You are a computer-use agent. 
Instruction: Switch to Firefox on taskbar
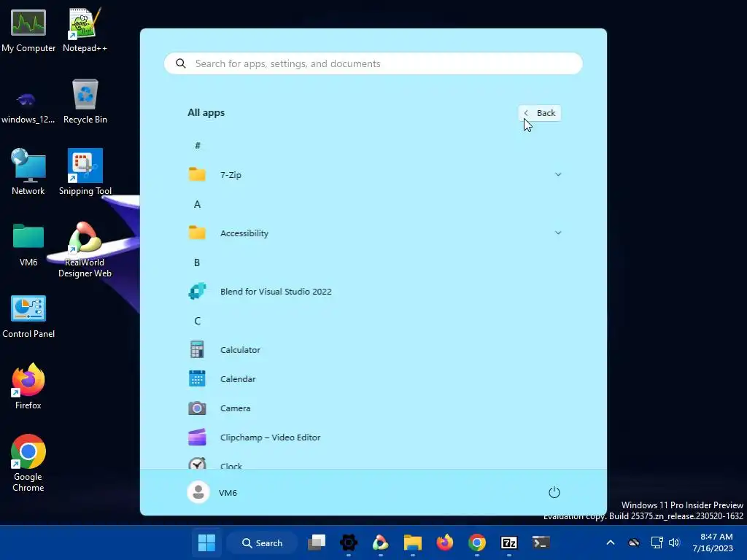pyautogui.click(x=444, y=542)
